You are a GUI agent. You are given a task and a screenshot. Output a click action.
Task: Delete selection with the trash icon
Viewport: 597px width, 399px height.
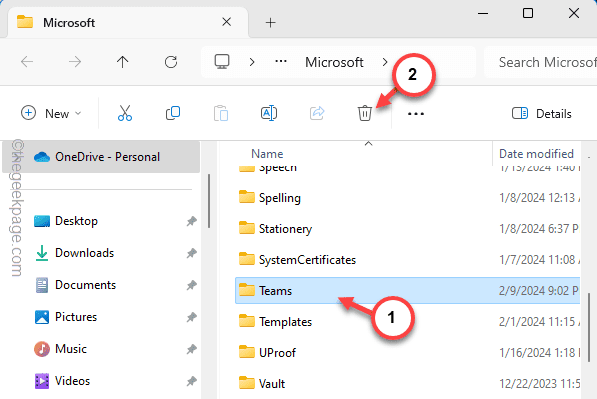point(364,113)
